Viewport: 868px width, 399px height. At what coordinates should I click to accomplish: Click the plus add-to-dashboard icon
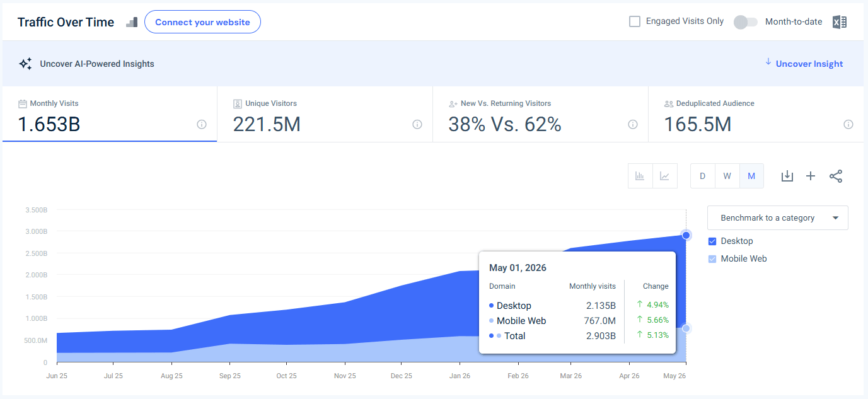pos(811,176)
